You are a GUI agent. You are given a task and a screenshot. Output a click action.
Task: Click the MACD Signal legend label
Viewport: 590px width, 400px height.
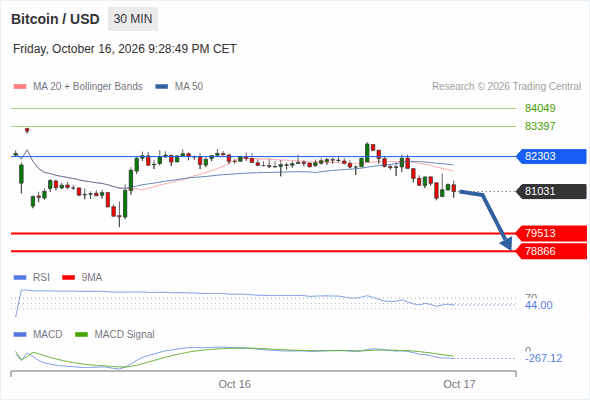125,335
